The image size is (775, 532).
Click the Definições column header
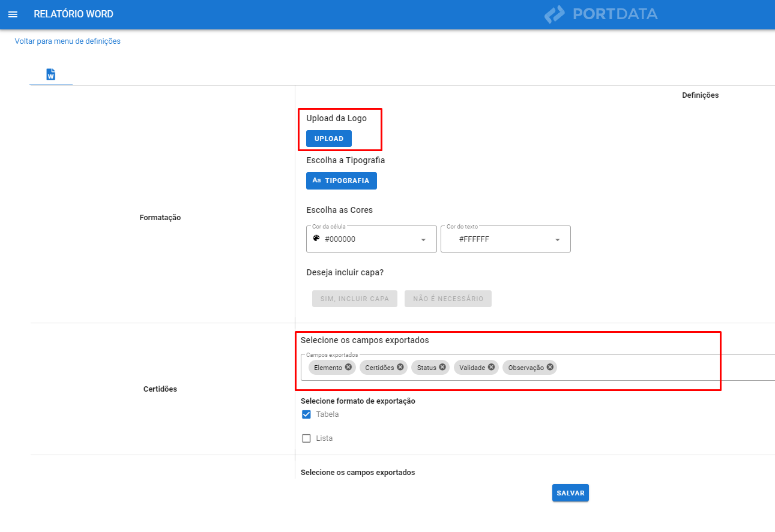coord(700,95)
